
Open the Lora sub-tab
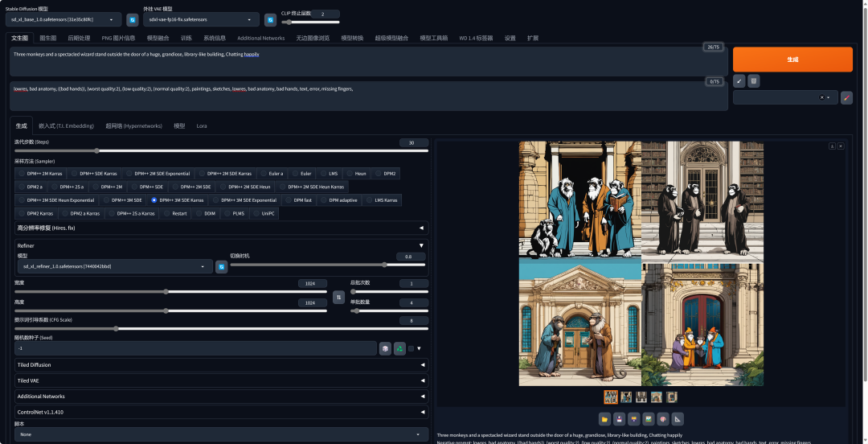(202, 125)
